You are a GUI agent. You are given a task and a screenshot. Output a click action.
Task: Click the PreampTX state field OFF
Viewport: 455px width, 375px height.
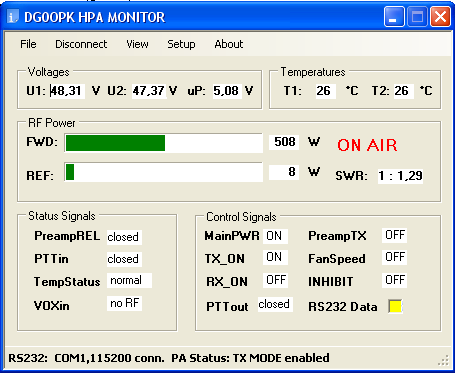394,235
